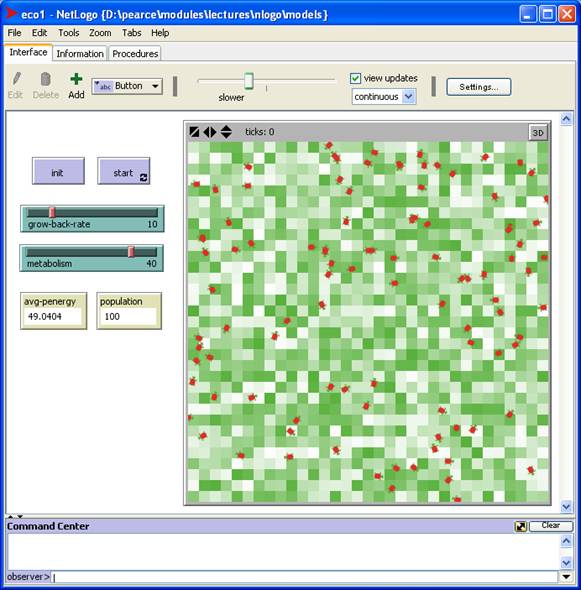Switch to the Procedures tab
The height and width of the screenshot is (590, 581).
[x=135, y=54]
